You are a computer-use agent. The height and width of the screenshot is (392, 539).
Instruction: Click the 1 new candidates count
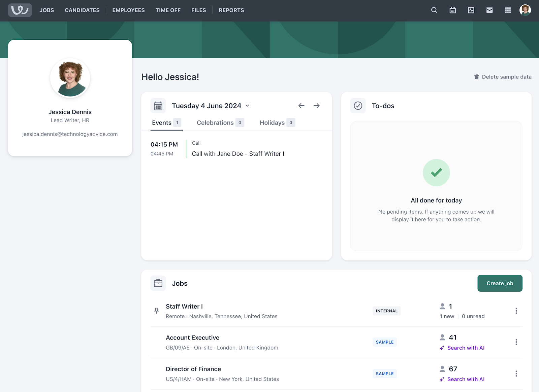(x=447, y=316)
